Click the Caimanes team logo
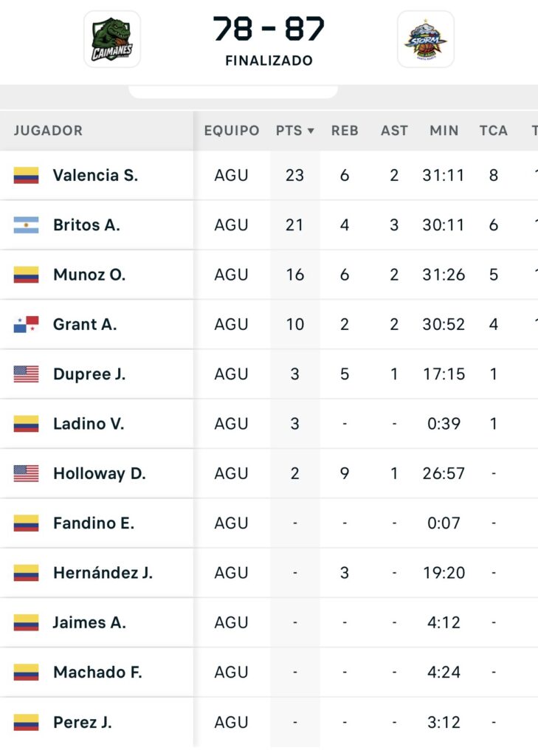538x756 pixels. click(111, 39)
